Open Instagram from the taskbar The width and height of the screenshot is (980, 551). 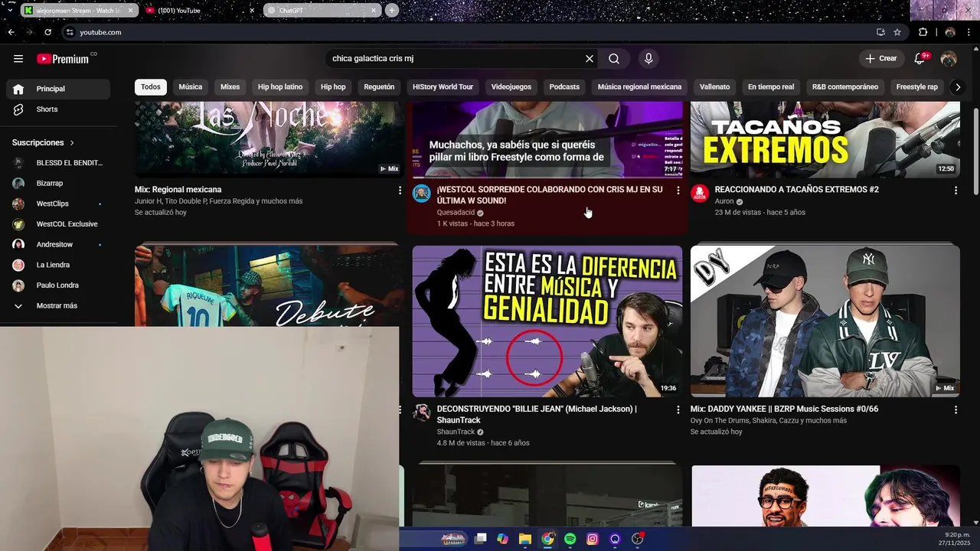[x=592, y=540]
